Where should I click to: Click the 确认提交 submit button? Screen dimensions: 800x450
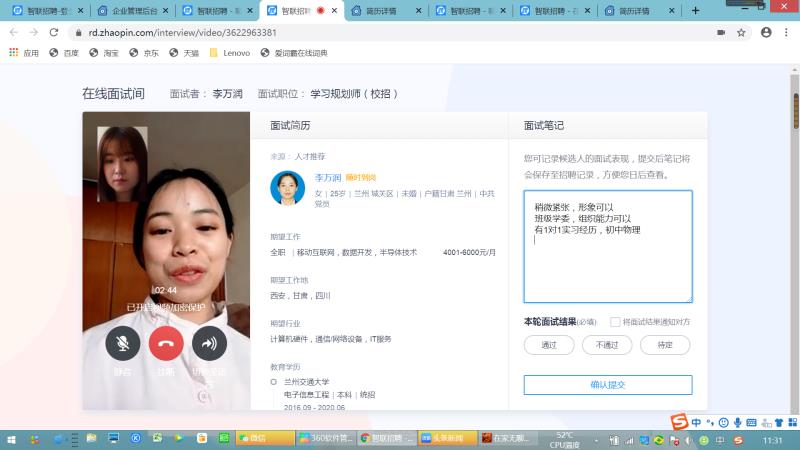pyautogui.click(x=608, y=385)
